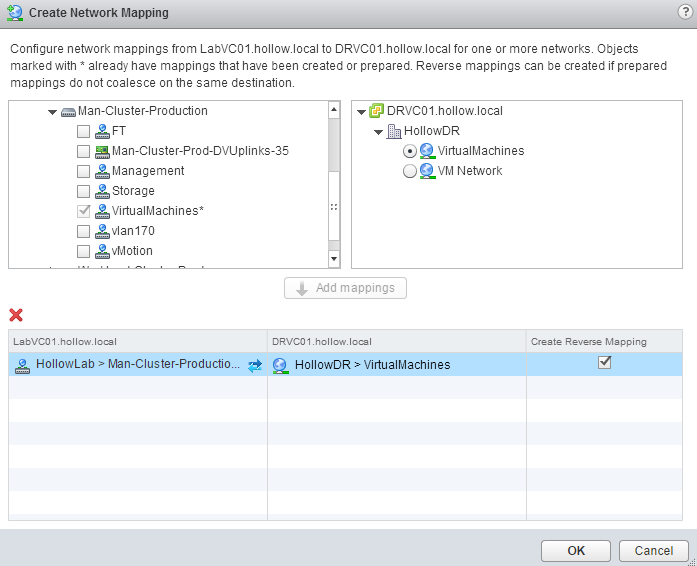Untick the Create Reverse Mapping checkbox
This screenshot has width=697, height=566.
tap(604, 363)
